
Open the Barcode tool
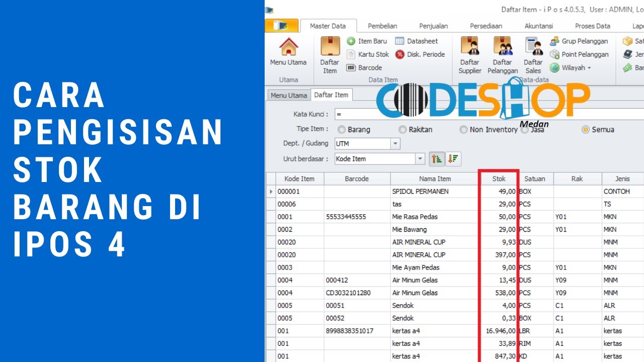coord(364,67)
